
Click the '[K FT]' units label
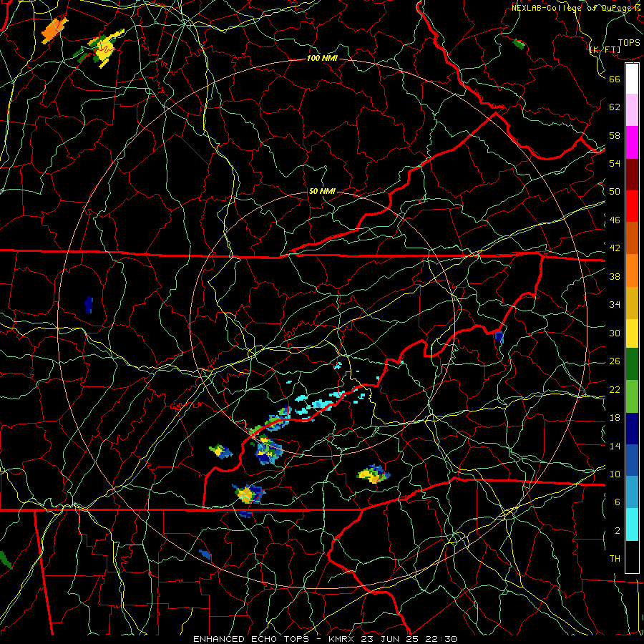(x=605, y=50)
